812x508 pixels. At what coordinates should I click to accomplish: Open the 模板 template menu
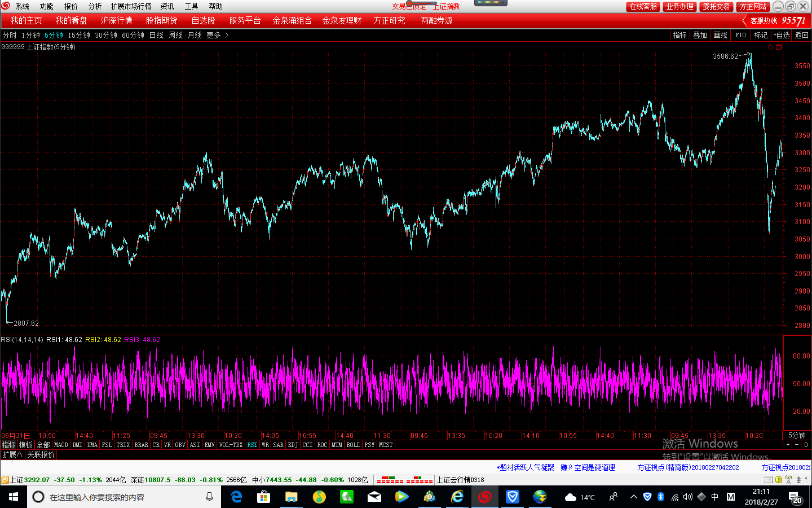point(26,445)
